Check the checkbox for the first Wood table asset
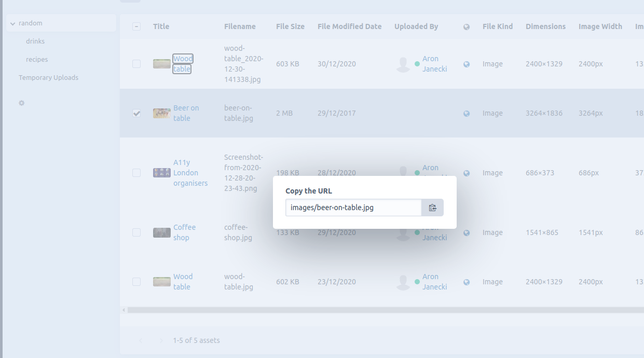Image resolution: width=644 pixels, height=358 pixels. pyautogui.click(x=136, y=64)
